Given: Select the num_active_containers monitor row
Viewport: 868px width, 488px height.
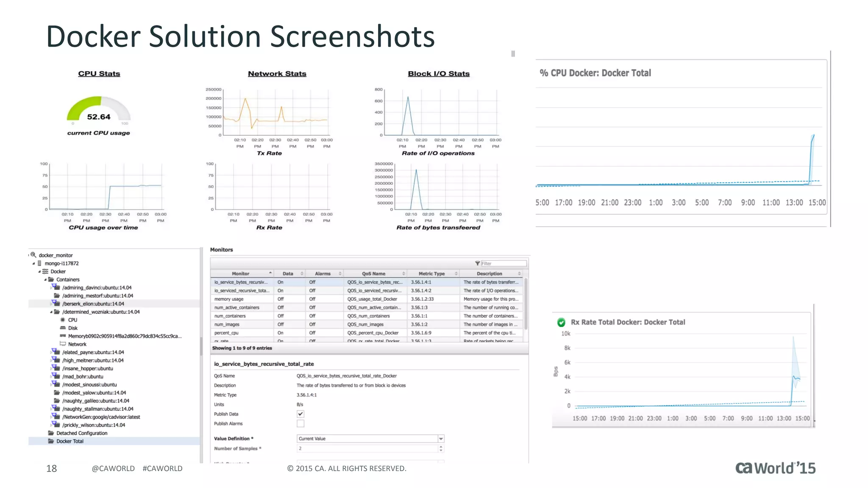Looking at the screenshot, I should (x=367, y=308).
